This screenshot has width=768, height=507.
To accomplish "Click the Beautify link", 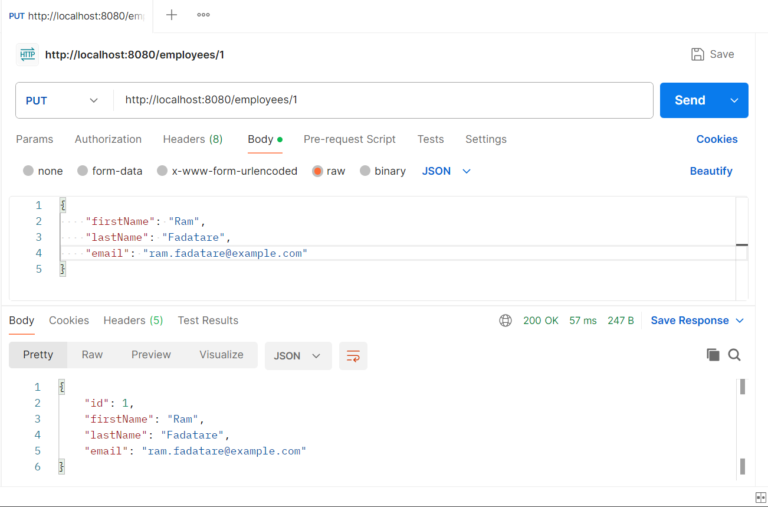I will tap(711, 171).
